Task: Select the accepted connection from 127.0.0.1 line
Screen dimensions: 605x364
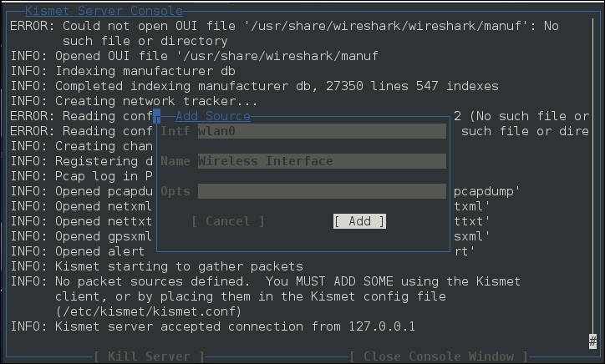Action: 213,326
